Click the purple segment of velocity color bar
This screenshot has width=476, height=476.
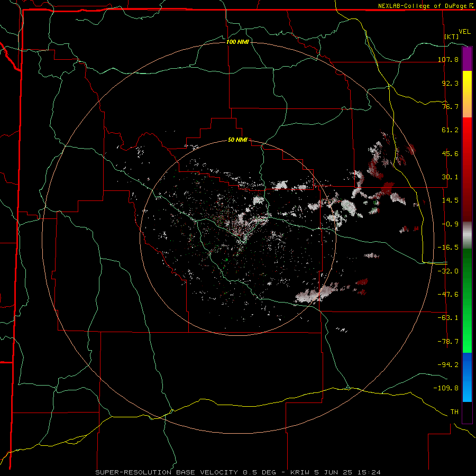click(x=467, y=59)
